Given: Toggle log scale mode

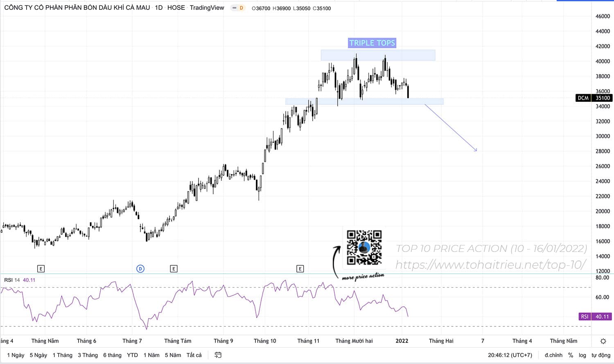Looking at the screenshot, I should click(582, 355).
